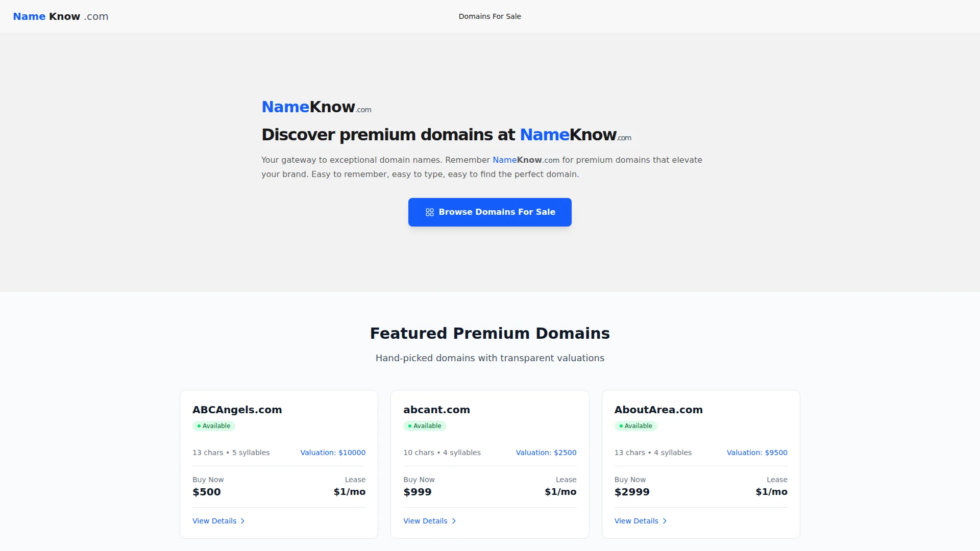Click the Browse Domains For Sale button
The width and height of the screenshot is (980, 551).
pos(489,212)
